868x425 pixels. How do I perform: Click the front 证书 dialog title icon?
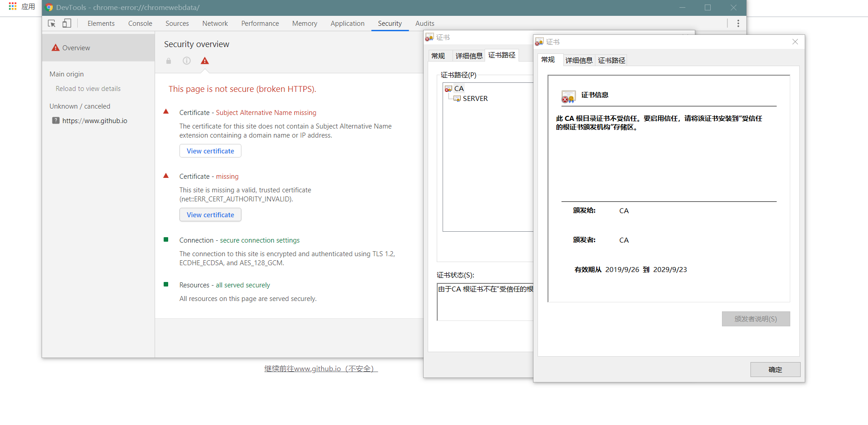[x=539, y=42]
